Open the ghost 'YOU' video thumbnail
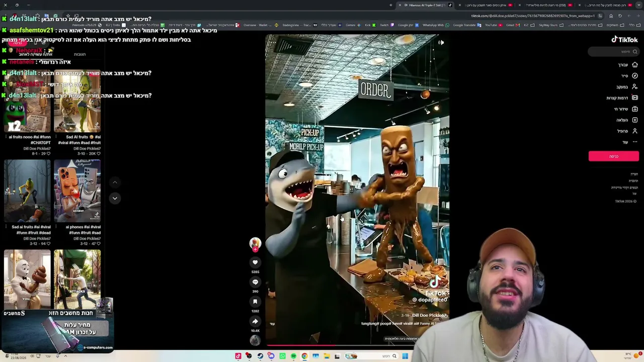644x362 pixels. point(27,280)
